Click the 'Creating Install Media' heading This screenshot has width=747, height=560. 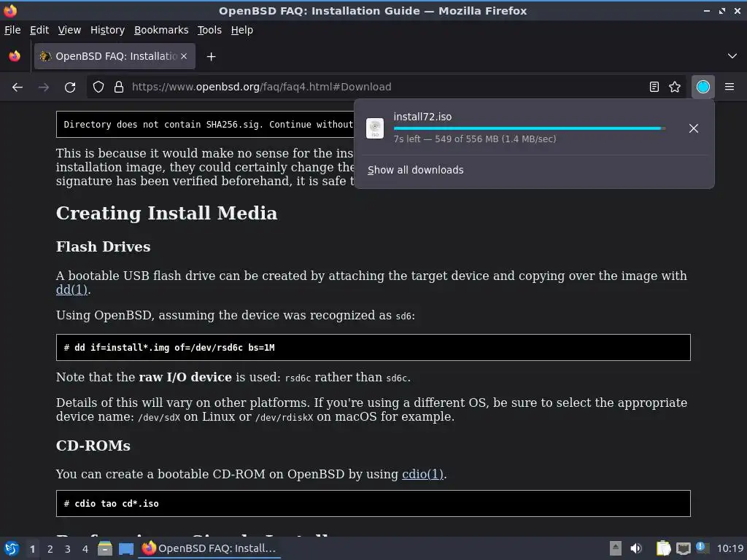(x=167, y=214)
